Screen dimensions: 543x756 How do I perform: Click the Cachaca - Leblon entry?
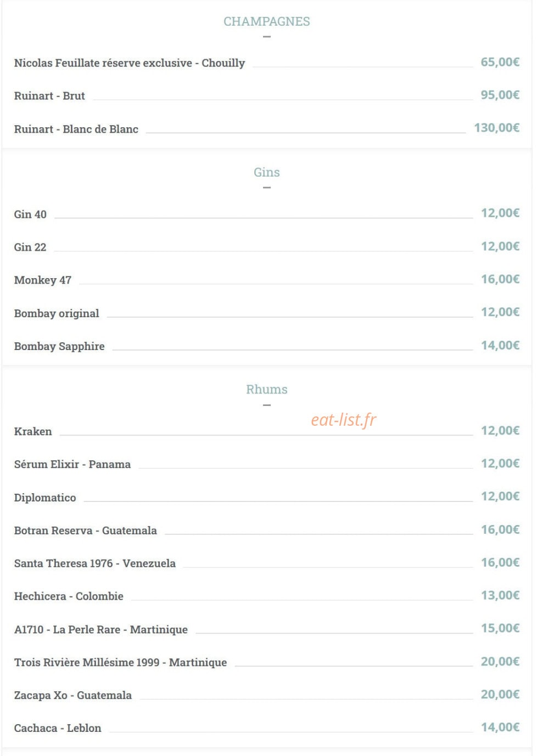58,728
